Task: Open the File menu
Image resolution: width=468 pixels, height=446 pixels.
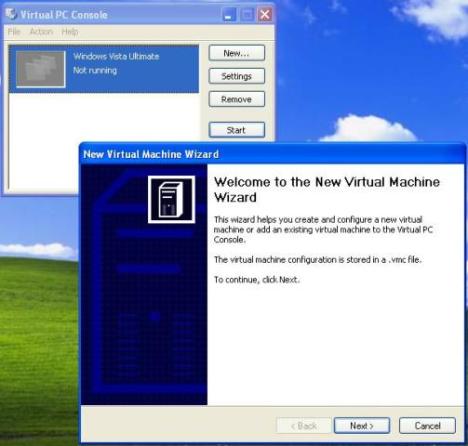Action: tap(14, 32)
